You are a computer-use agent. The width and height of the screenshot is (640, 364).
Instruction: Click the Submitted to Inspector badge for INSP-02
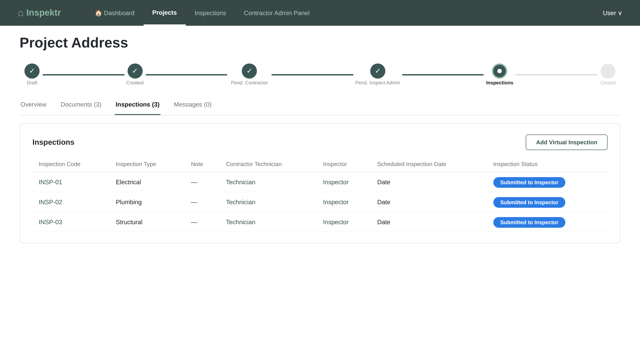click(x=529, y=202)
